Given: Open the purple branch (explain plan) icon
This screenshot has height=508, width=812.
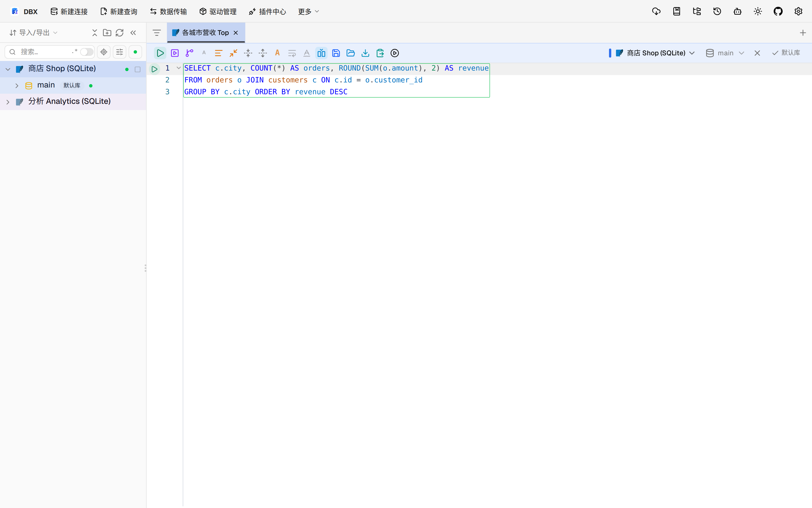Looking at the screenshot, I should [x=189, y=53].
